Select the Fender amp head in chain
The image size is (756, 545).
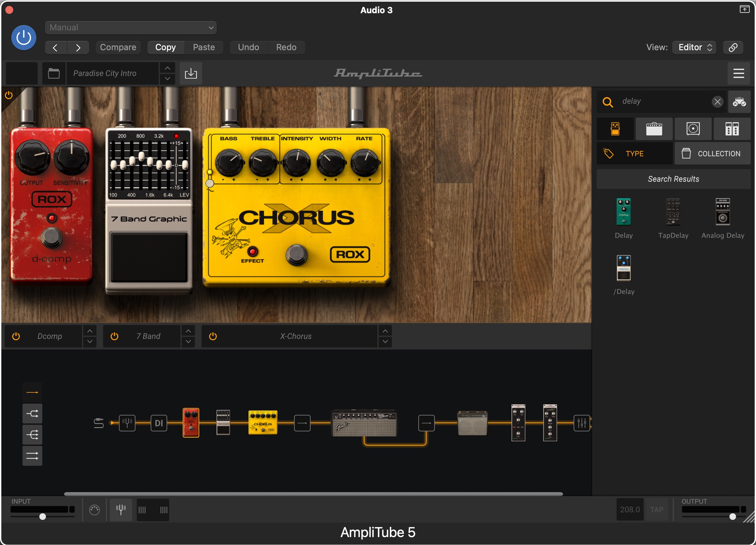(364, 423)
